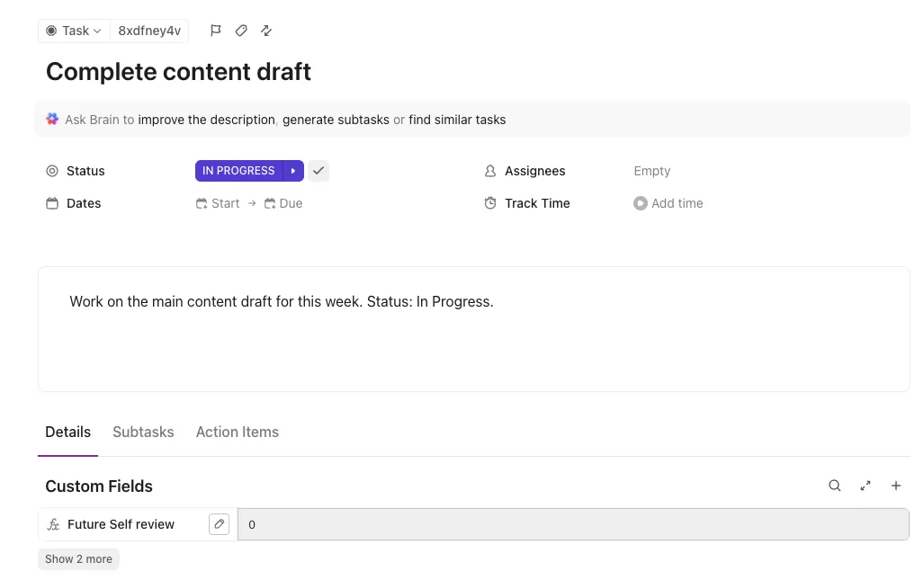Click the 'Track Time' field label
924x580 pixels.
point(537,203)
